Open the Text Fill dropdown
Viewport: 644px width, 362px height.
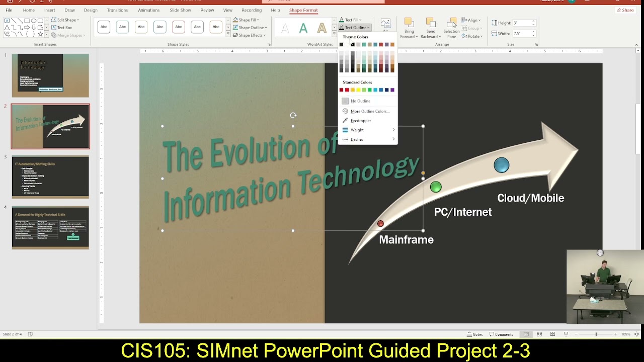tap(350, 20)
